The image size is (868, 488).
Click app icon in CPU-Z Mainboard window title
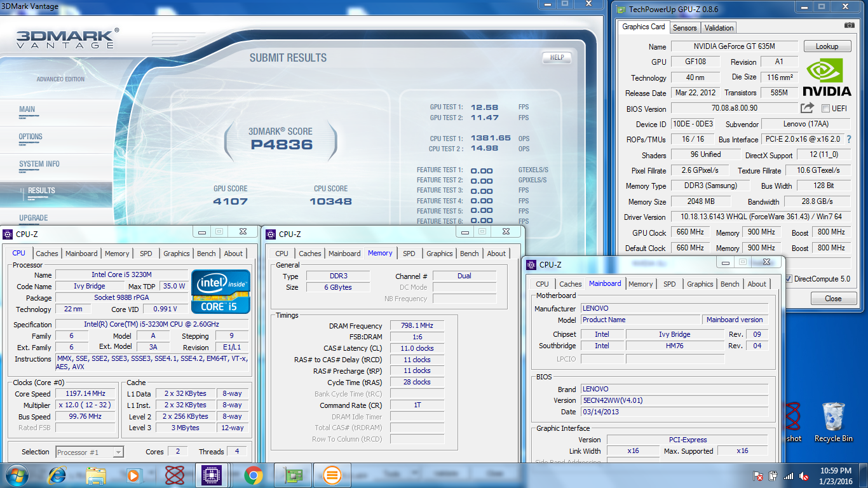532,264
